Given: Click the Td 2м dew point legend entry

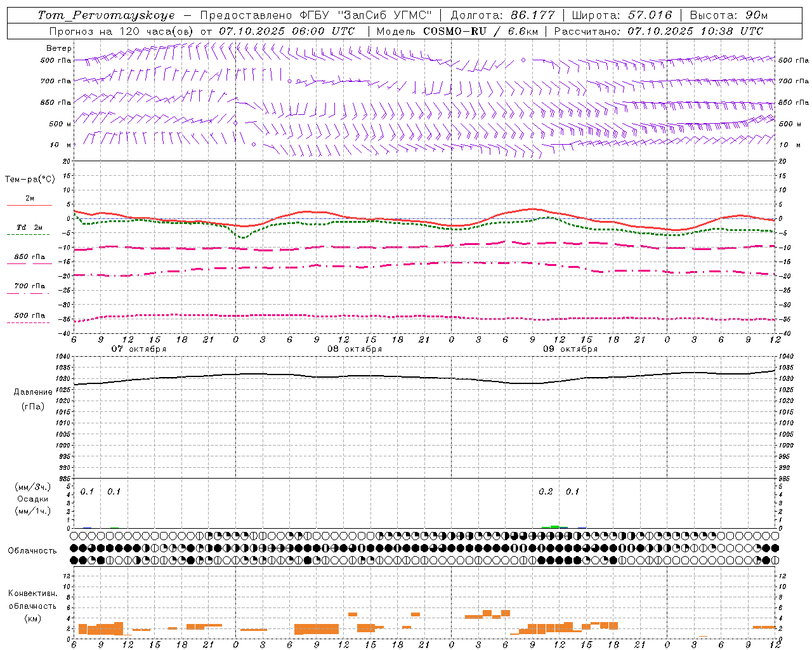Looking at the screenshot, I should (x=30, y=227).
